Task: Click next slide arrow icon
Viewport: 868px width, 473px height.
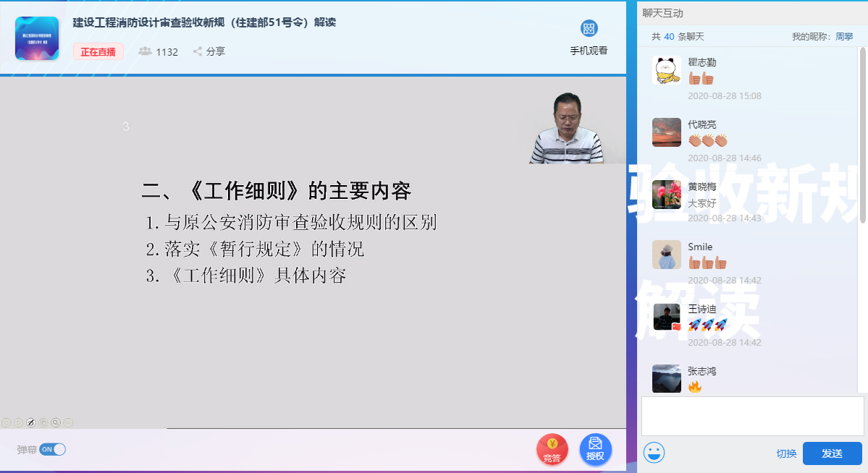Action: 18,422
